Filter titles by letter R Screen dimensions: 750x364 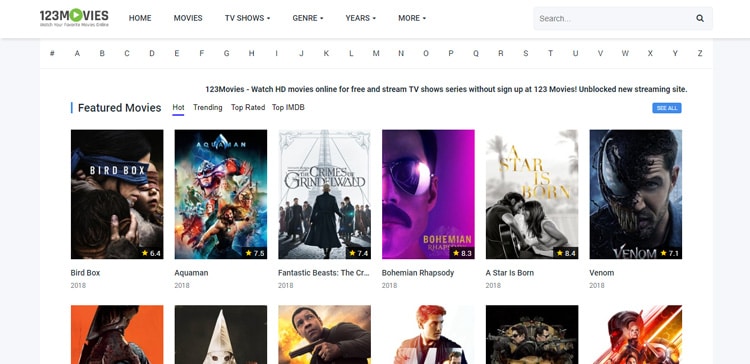500,53
